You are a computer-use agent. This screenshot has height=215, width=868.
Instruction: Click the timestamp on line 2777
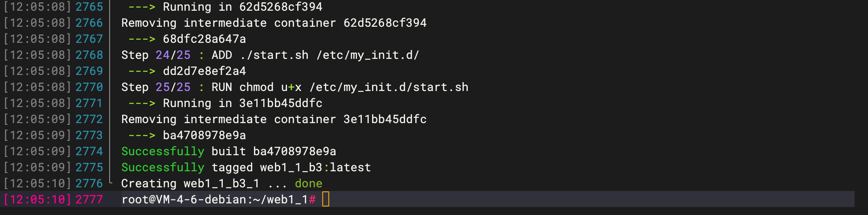[37, 199]
